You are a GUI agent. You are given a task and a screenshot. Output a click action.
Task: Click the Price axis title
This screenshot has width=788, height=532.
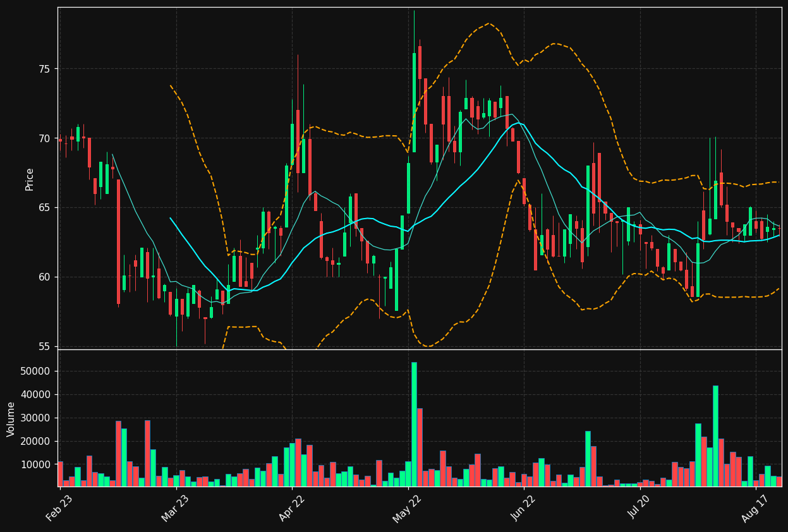(29, 179)
